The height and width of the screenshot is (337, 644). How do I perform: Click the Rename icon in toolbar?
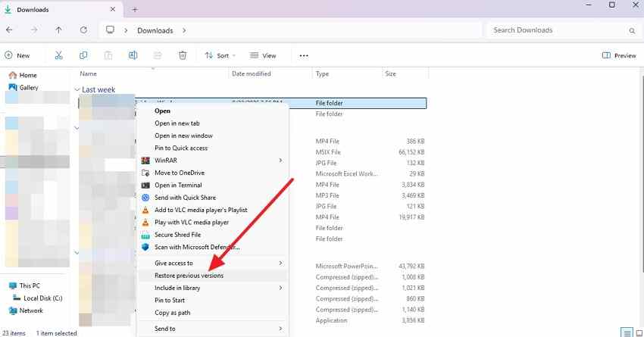point(133,55)
